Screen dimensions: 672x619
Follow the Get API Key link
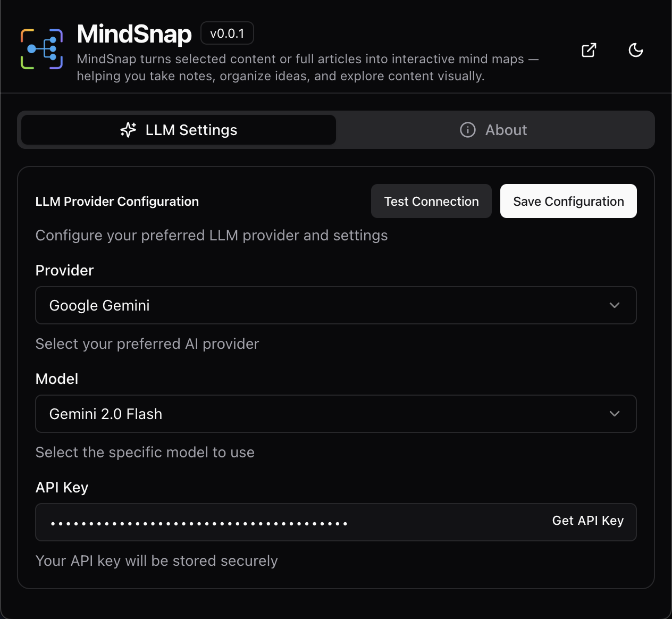[588, 521]
